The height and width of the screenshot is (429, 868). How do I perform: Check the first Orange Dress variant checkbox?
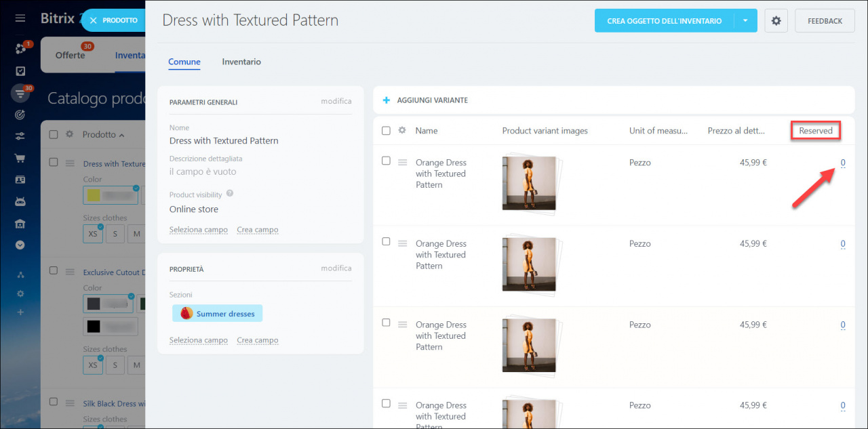386,161
